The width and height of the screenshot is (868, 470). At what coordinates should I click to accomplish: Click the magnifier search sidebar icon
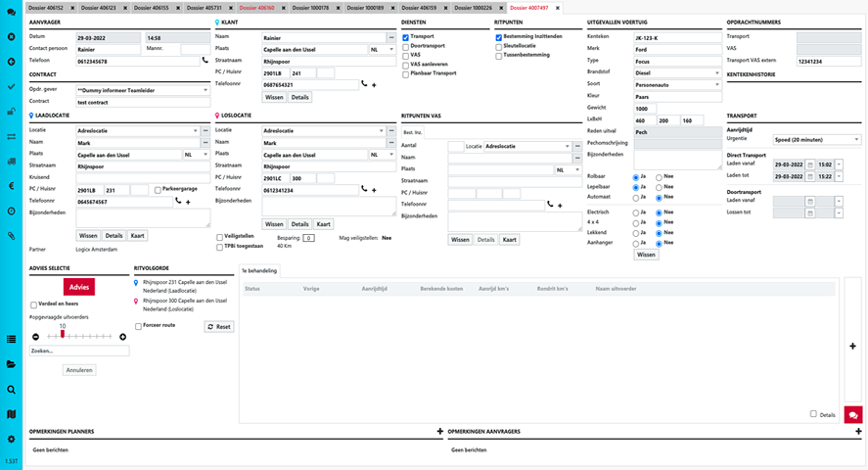[x=11, y=390]
